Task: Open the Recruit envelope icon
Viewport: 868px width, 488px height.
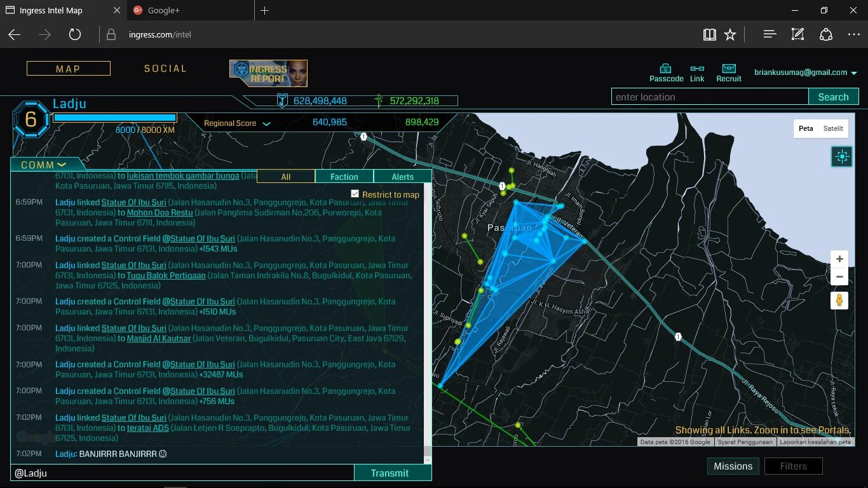Action: [729, 68]
